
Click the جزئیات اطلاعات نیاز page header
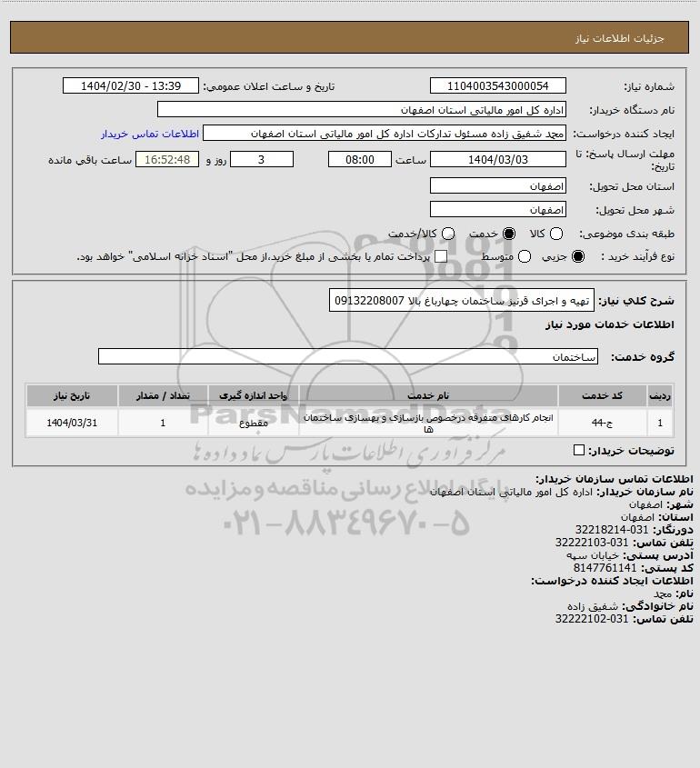pyautogui.click(x=620, y=38)
